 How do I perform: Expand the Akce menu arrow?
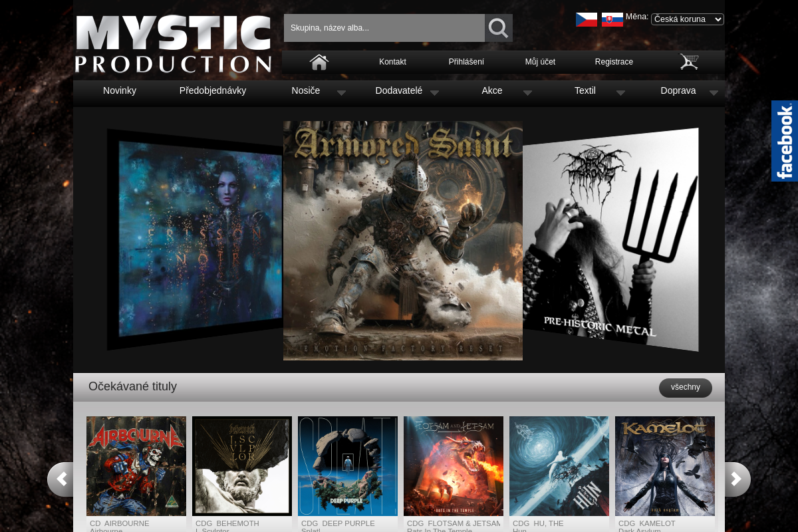527,93
